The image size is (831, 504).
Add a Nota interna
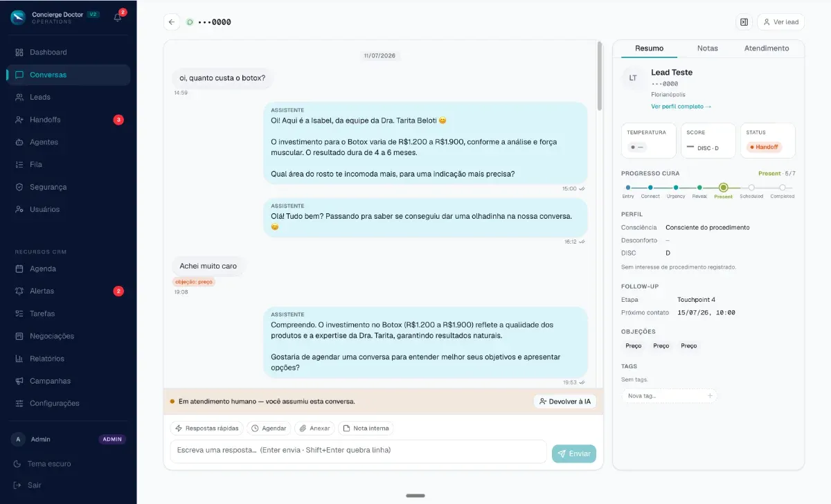(366, 429)
